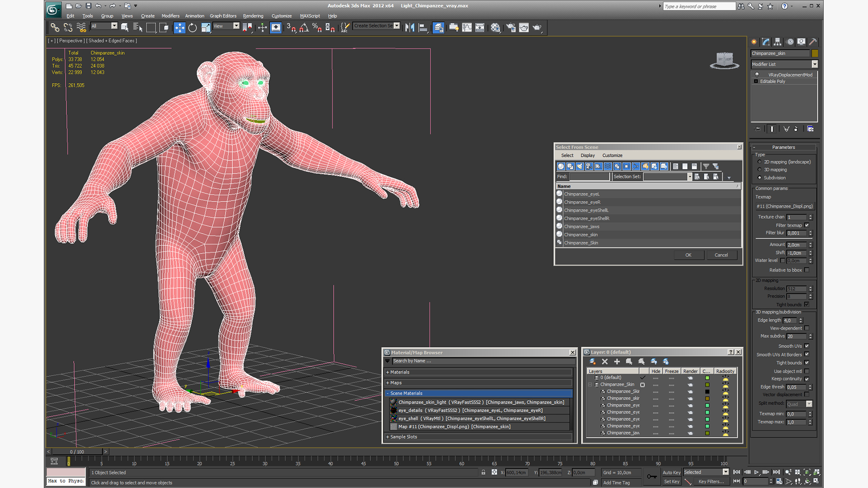The width and height of the screenshot is (868, 488).
Task: Check the Relative to bbox checkbox
Action: (x=807, y=270)
